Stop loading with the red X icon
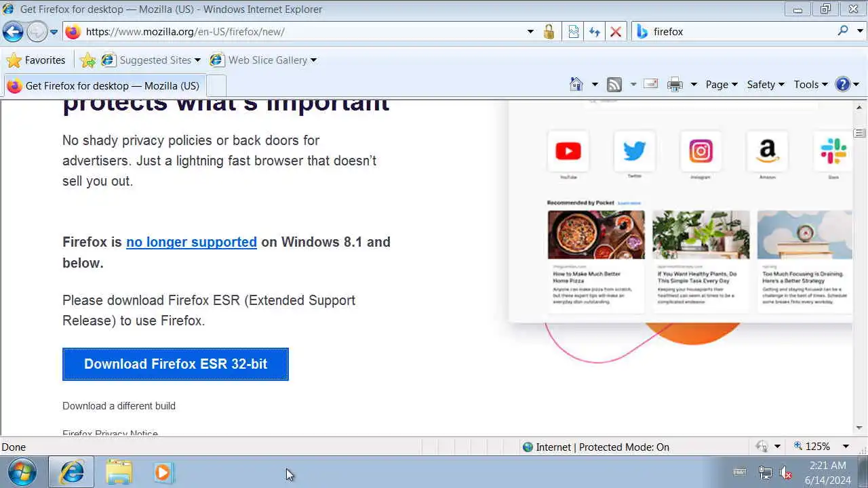 [616, 31]
